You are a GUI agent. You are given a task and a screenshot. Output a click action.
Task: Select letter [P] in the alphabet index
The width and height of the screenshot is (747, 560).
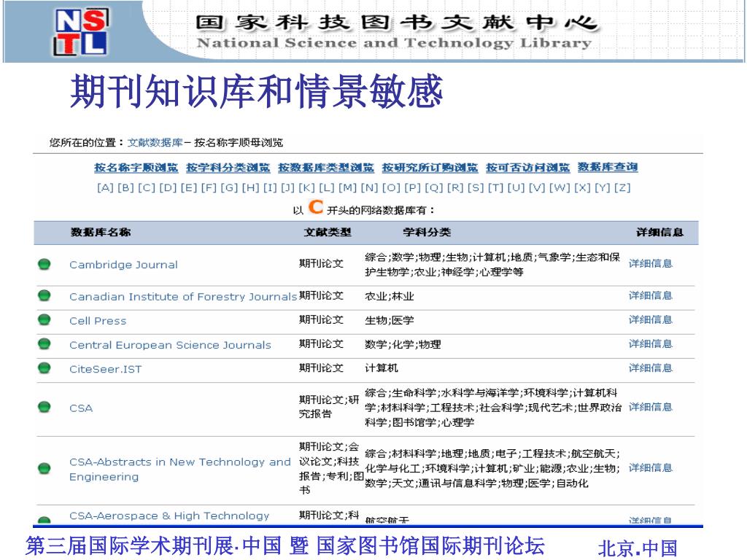click(x=413, y=187)
